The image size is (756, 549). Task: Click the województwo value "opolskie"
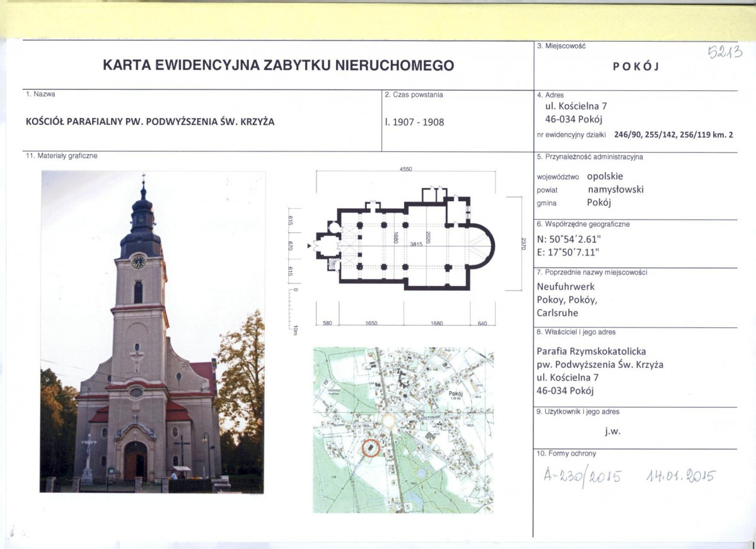tap(605, 176)
